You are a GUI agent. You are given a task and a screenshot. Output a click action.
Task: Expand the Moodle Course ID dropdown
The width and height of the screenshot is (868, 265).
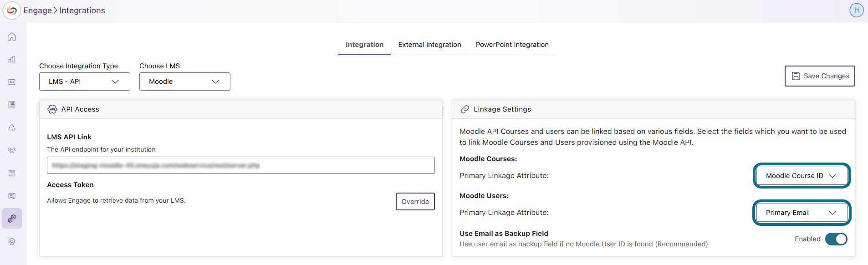click(x=802, y=176)
